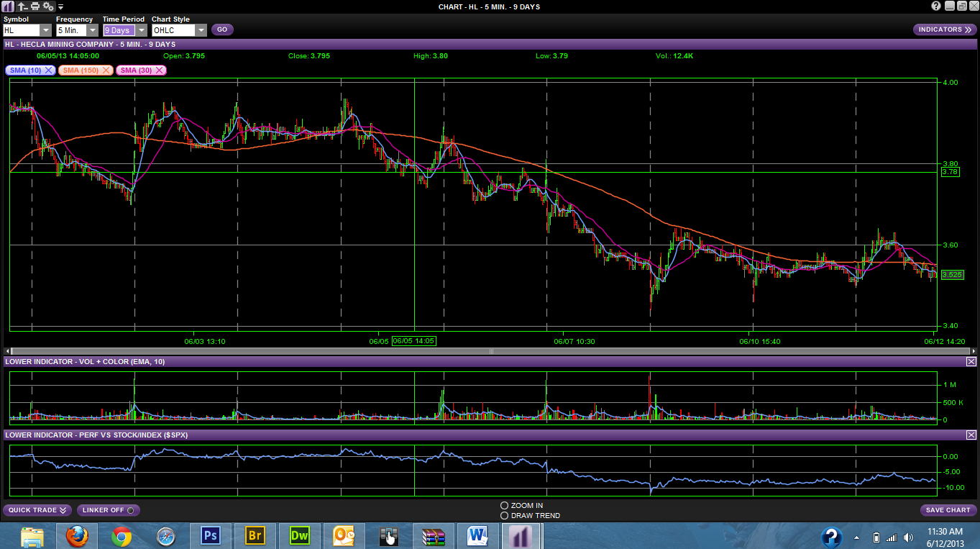Expand the Time Period dropdown
Viewport: 980px width, 549px height.
click(x=141, y=30)
